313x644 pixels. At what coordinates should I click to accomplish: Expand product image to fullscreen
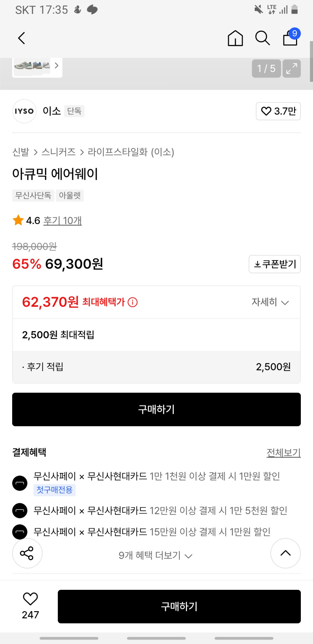click(292, 69)
